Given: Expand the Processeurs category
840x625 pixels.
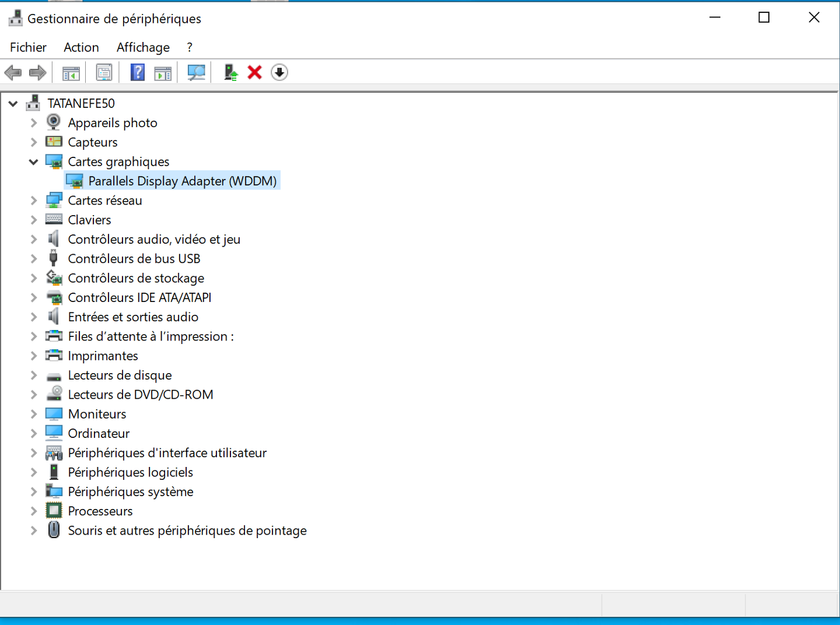Looking at the screenshot, I should pos(34,511).
